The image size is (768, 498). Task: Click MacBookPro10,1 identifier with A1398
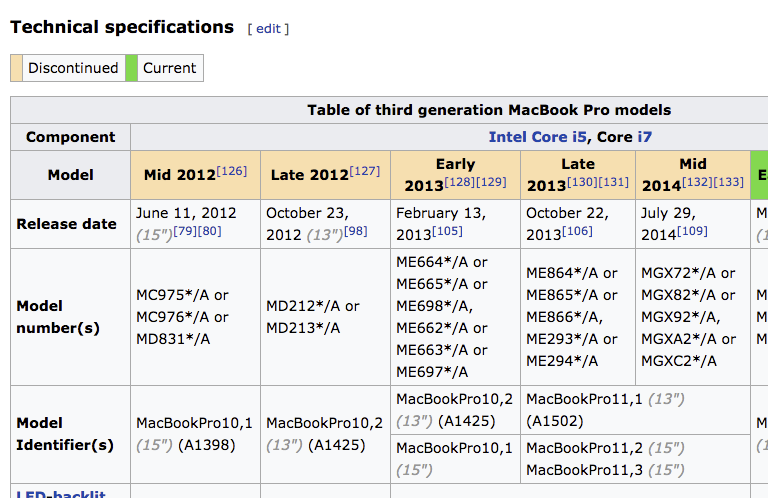pos(194,423)
